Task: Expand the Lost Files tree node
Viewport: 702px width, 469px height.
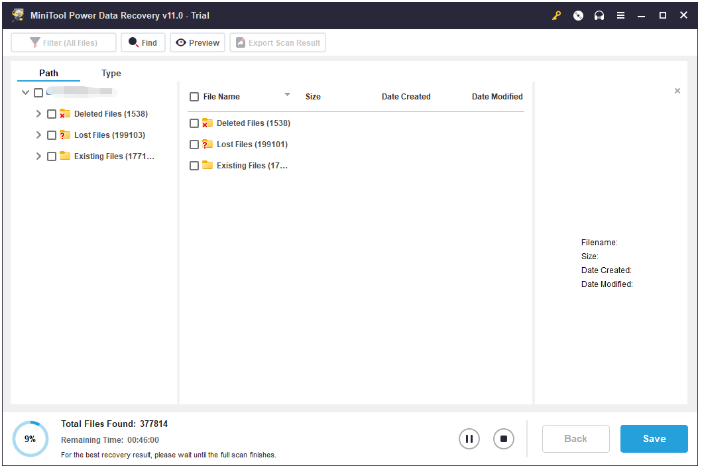Action: 38,135
